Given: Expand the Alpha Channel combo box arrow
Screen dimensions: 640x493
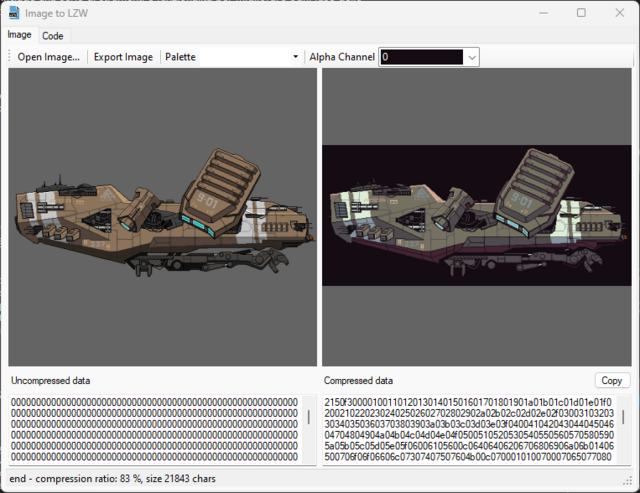Looking at the screenshot, I should click(x=472, y=57).
